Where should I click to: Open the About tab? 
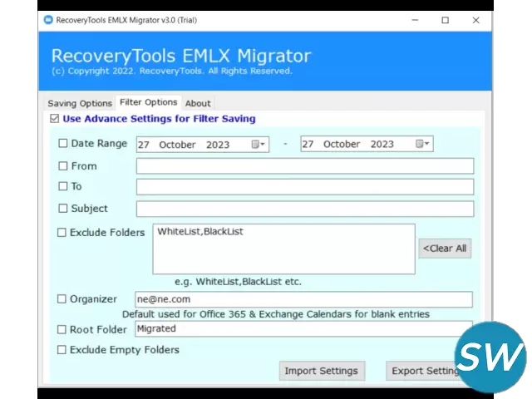click(x=198, y=103)
